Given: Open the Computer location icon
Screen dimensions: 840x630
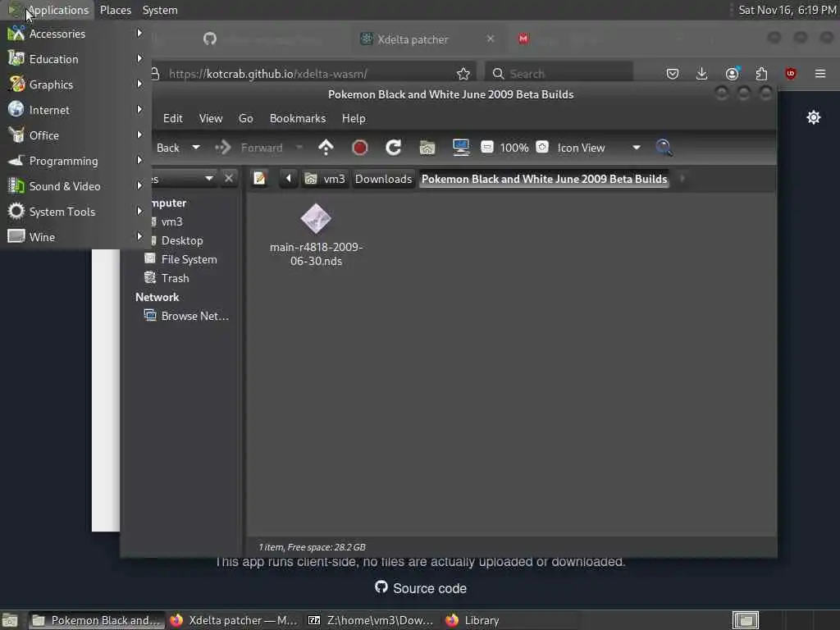Looking at the screenshot, I should (x=461, y=148).
